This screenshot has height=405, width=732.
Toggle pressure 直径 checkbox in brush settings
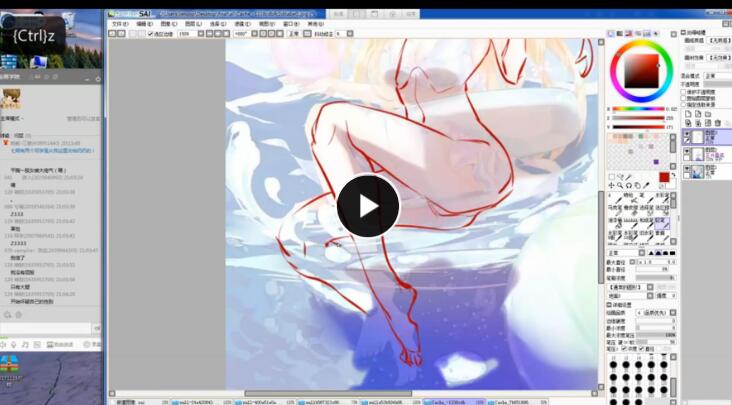[642, 349]
